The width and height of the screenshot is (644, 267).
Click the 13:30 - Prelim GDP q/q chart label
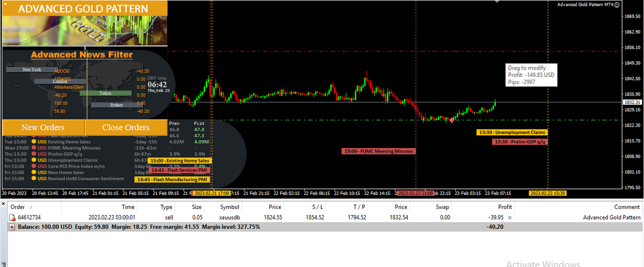520,142
